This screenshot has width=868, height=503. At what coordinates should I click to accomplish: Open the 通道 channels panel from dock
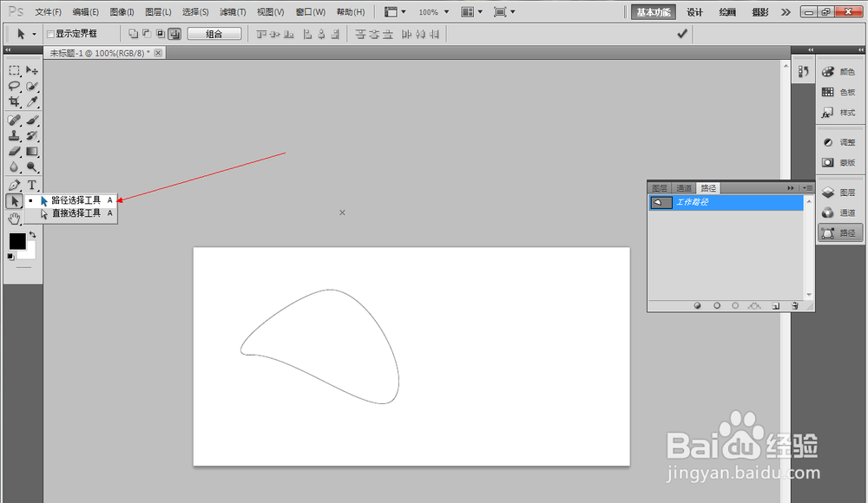[839, 212]
